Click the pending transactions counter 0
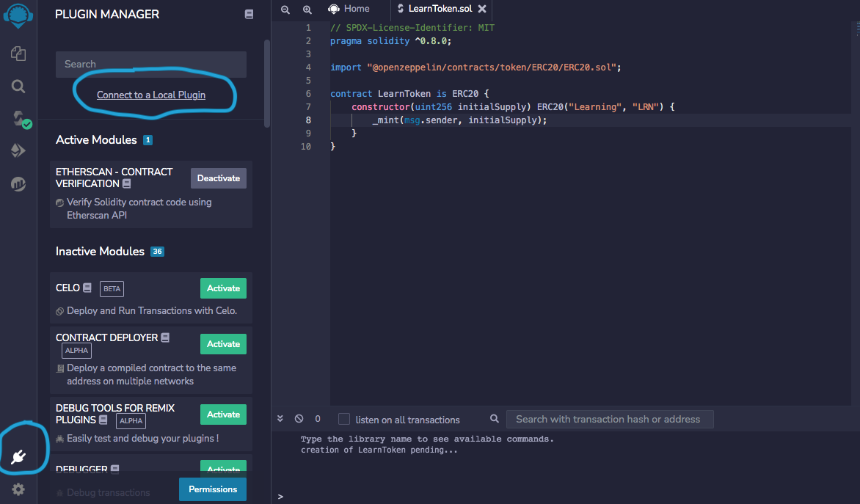Image resolution: width=860 pixels, height=504 pixels. [x=318, y=419]
